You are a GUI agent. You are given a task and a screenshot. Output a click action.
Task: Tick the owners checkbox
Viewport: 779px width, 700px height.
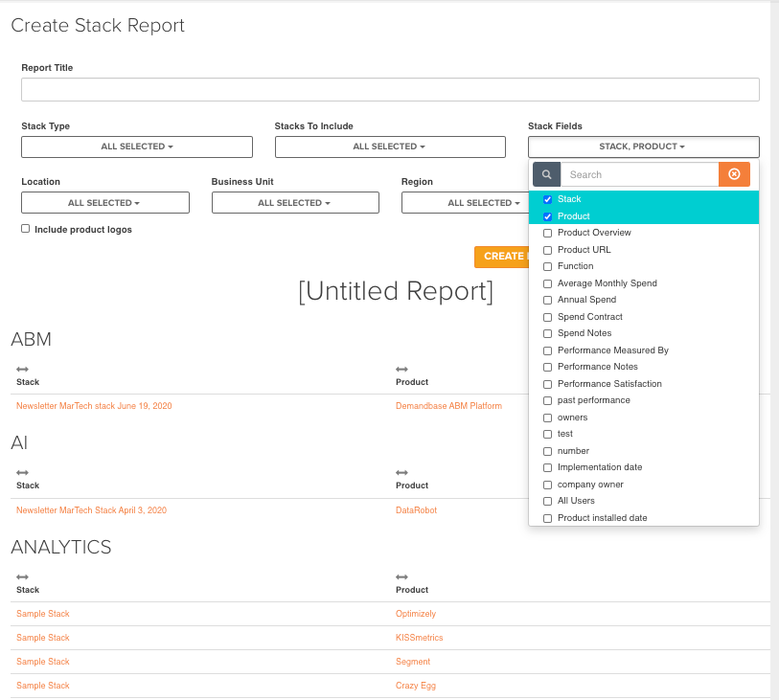(x=547, y=418)
